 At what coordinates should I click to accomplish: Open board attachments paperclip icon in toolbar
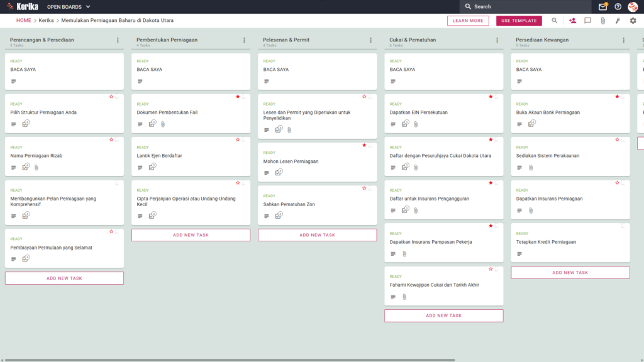(x=603, y=21)
